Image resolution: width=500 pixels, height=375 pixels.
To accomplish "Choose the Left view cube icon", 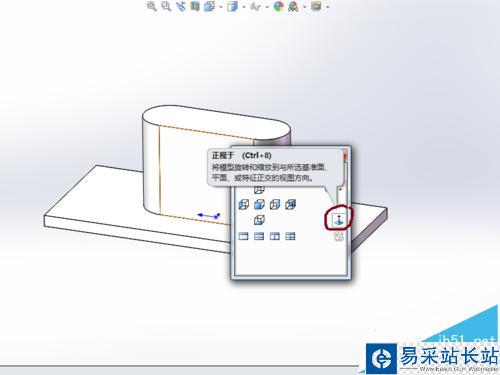I will tap(244, 204).
